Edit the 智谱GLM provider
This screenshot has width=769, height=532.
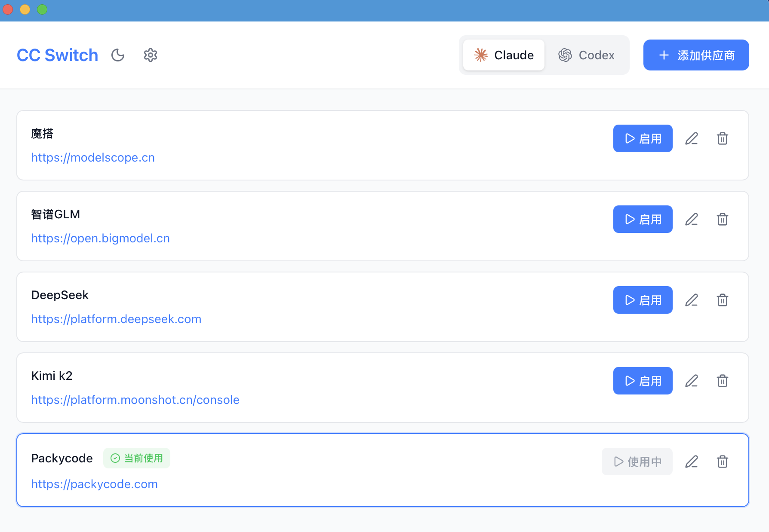692,219
